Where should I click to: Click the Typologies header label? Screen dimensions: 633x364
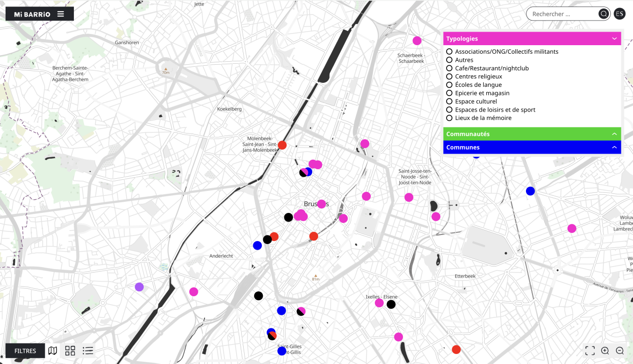(x=462, y=39)
